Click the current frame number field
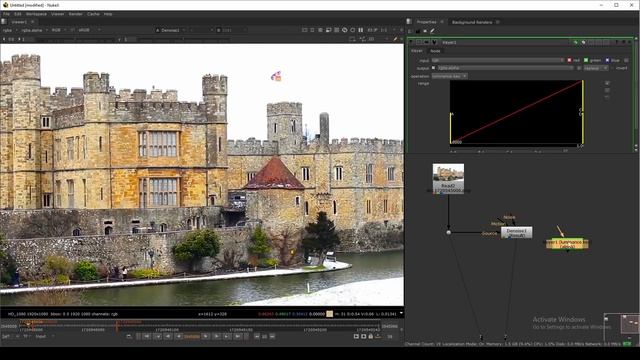This screenshot has height=360, width=640. (x=192, y=336)
